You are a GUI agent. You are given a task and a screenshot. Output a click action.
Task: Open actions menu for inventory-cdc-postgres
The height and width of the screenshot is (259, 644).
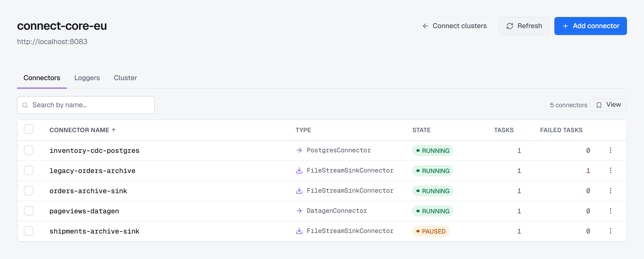point(610,150)
